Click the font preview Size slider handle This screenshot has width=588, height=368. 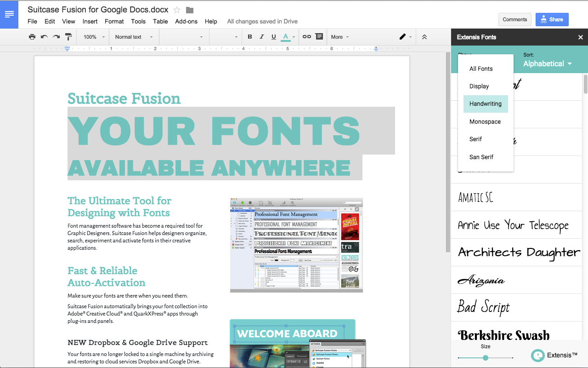486,357
